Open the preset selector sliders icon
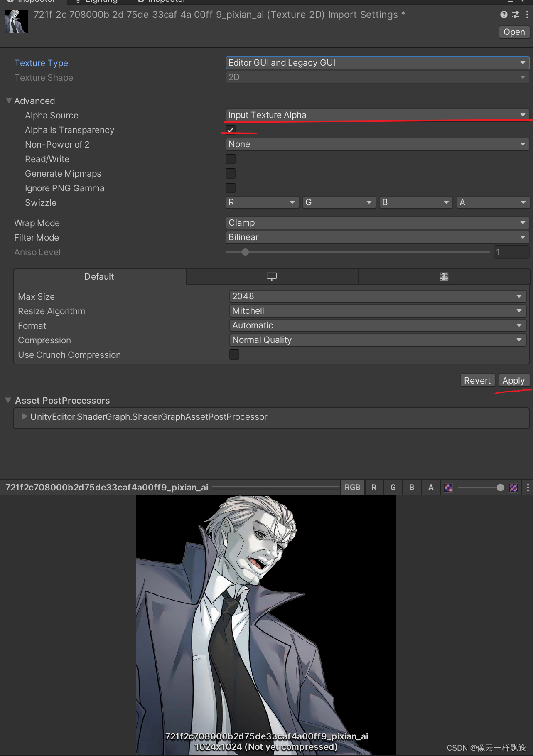The width and height of the screenshot is (533, 756). click(x=516, y=15)
